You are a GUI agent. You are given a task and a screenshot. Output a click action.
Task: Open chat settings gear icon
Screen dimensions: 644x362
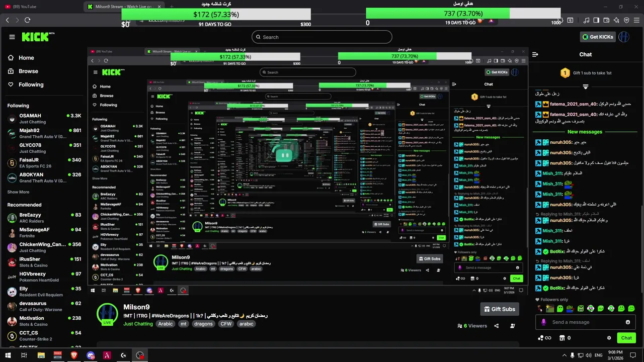609,338
